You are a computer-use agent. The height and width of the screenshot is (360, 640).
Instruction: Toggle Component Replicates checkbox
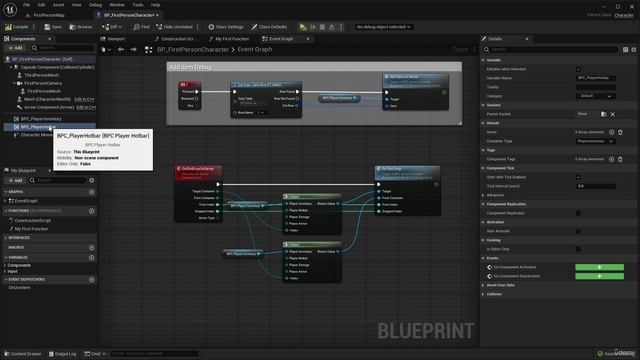click(578, 213)
